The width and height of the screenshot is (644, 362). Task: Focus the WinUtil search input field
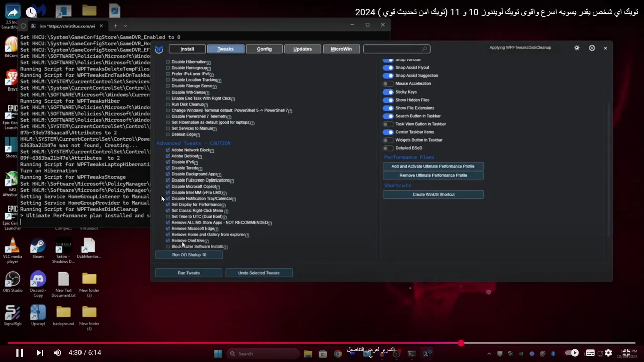[x=396, y=49]
